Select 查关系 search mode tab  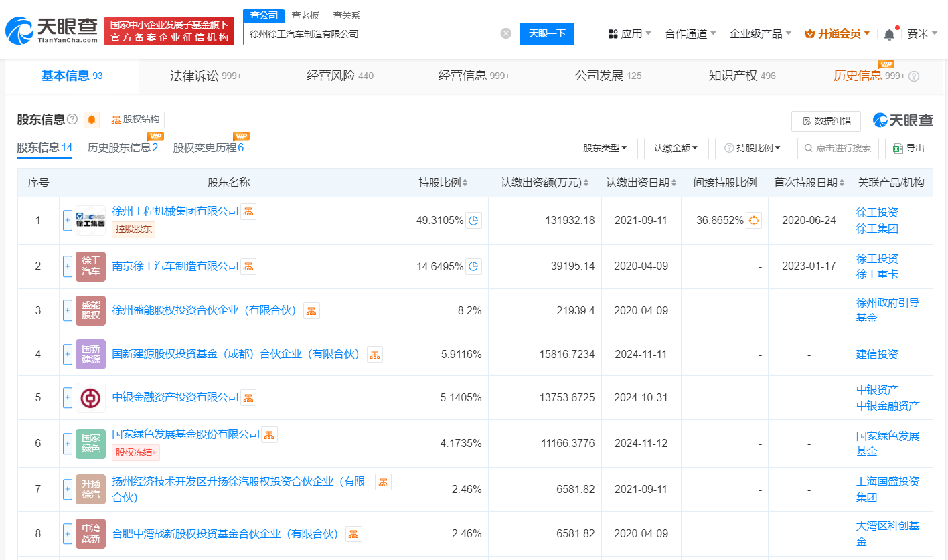click(x=346, y=15)
